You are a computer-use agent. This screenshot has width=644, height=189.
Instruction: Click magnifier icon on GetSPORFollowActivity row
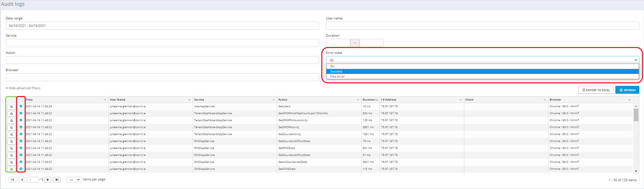(x=11, y=121)
